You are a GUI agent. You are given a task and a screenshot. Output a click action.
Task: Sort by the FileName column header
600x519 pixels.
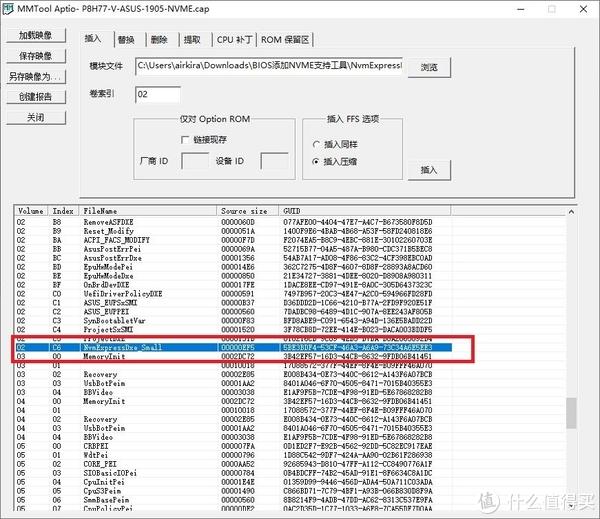click(148, 211)
